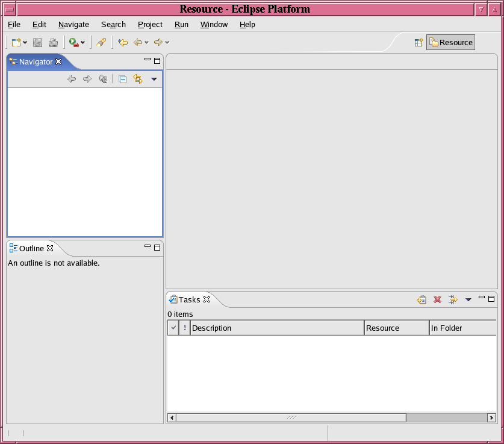Click the Tasks scrollbar left arrow
This screenshot has width=504, height=444.
coord(172,417)
